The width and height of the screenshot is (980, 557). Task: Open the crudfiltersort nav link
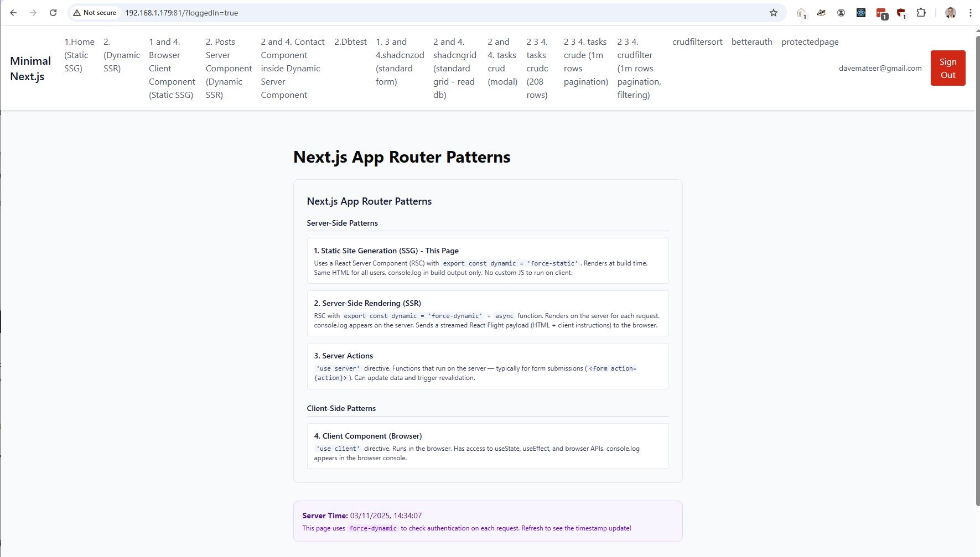coord(697,42)
